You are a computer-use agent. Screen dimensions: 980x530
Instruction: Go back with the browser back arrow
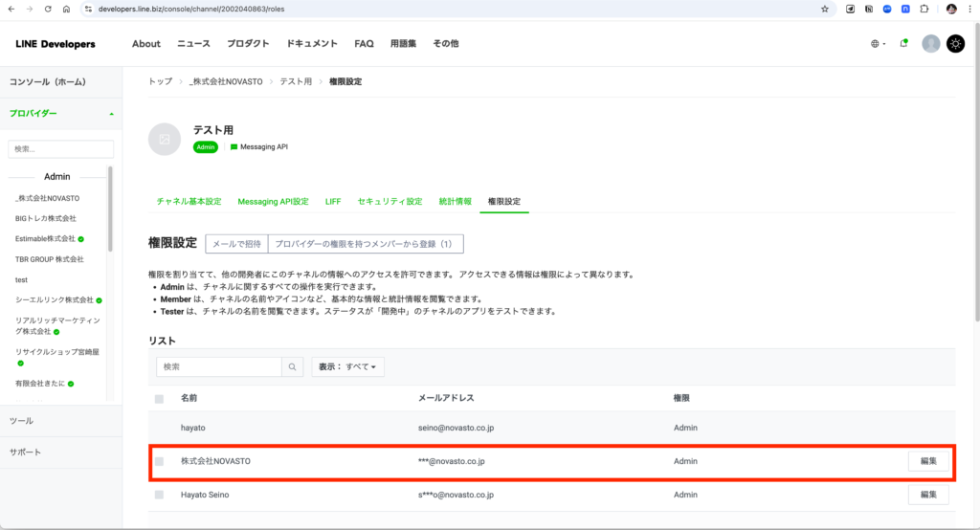click(x=11, y=9)
